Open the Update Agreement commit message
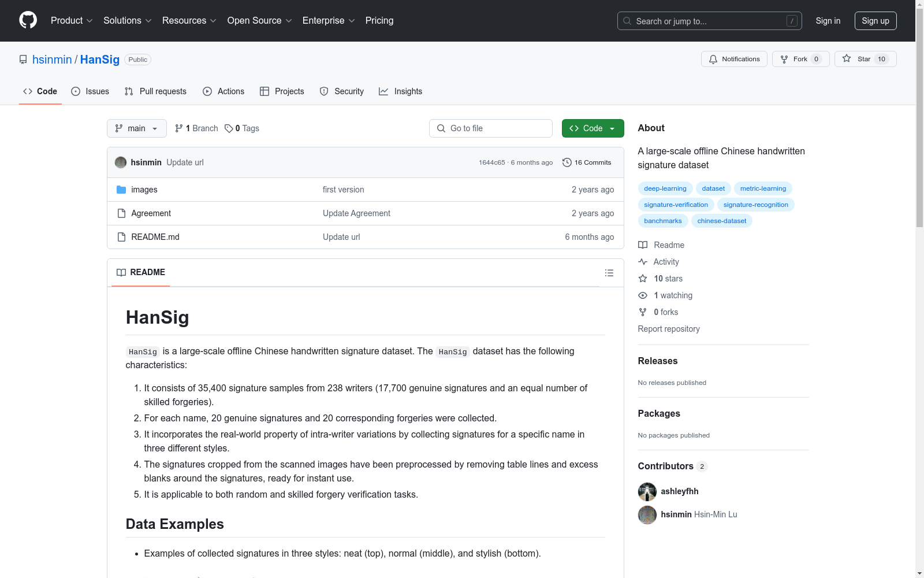Image resolution: width=924 pixels, height=578 pixels. [356, 213]
